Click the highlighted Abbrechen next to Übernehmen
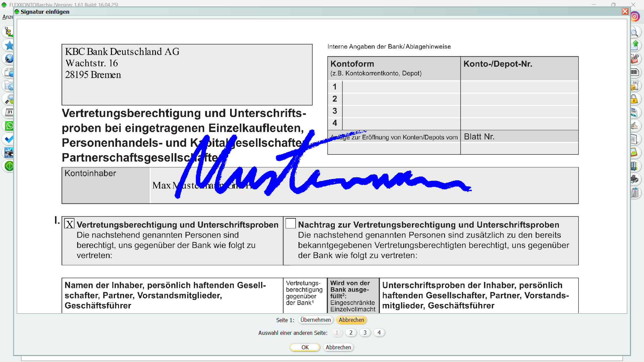Viewport: 644px width, 362px height. coord(351,320)
